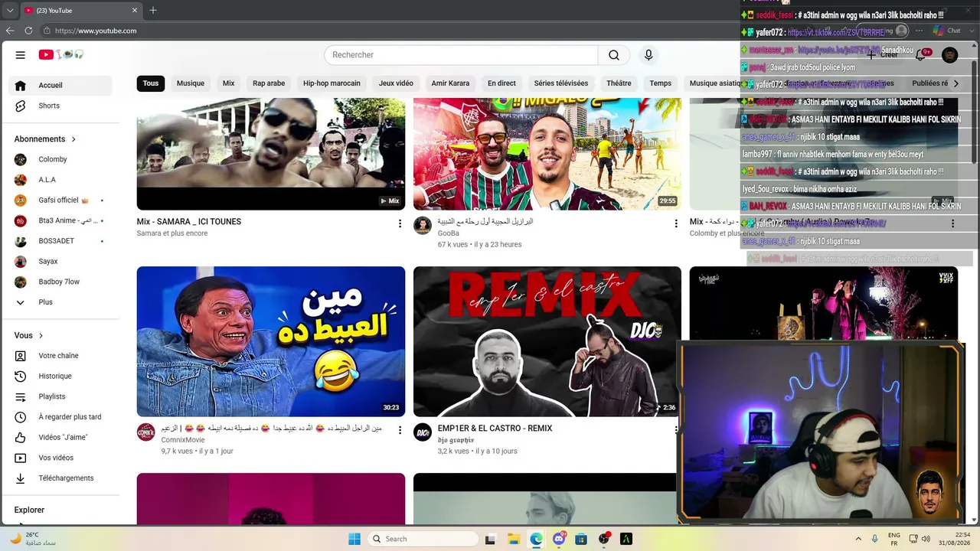The image size is (980, 551).
Task: Open Téléchargements in the sidebar
Action: 60,478
